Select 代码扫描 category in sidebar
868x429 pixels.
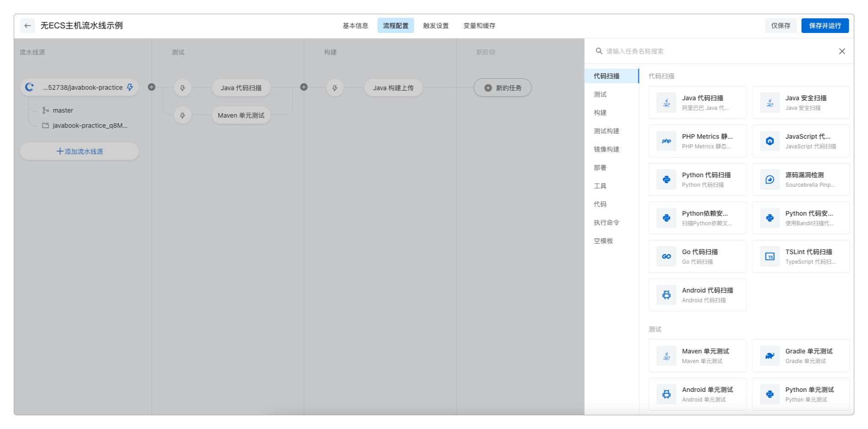(611, 76)
